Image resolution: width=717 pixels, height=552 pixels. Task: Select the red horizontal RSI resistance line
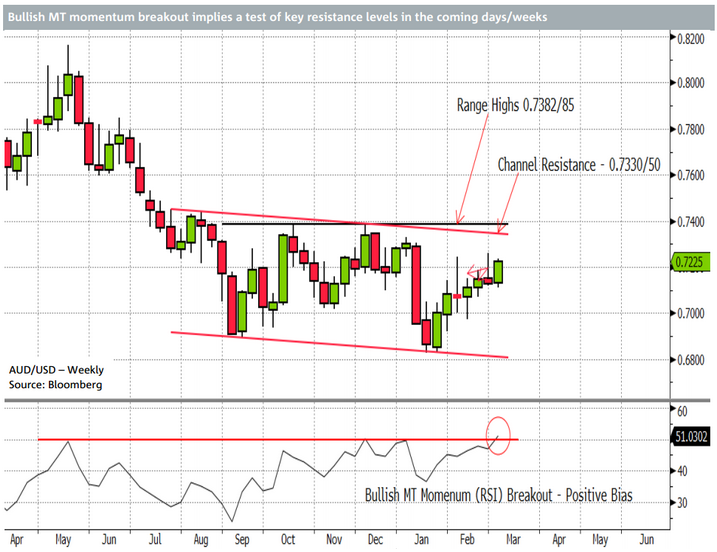tap(250, 439)
